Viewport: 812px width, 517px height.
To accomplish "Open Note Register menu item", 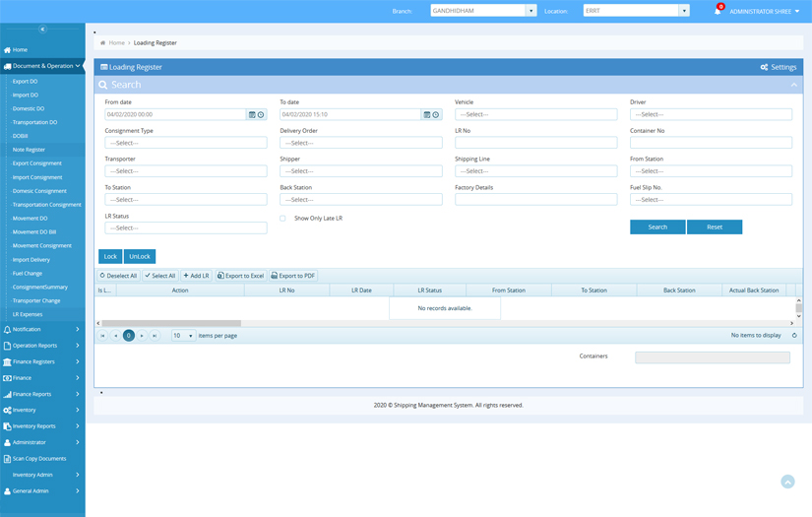I will pos(29,150).
